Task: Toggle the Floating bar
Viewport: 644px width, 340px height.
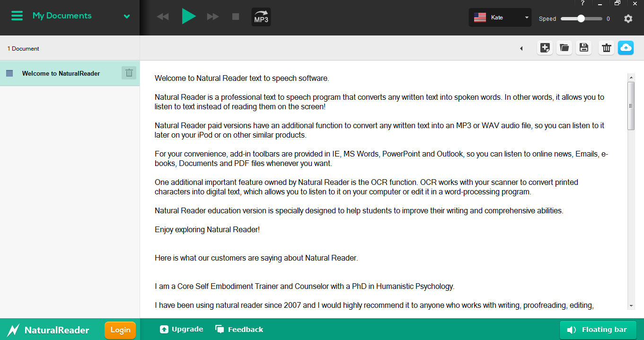Action: pos(598,330)
